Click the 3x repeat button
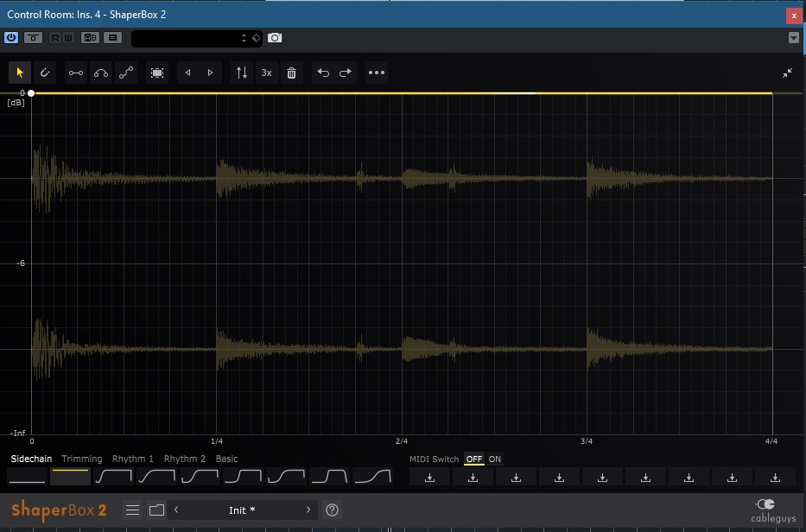The height and width of the screenshot is (532, 806). (266, 73)
